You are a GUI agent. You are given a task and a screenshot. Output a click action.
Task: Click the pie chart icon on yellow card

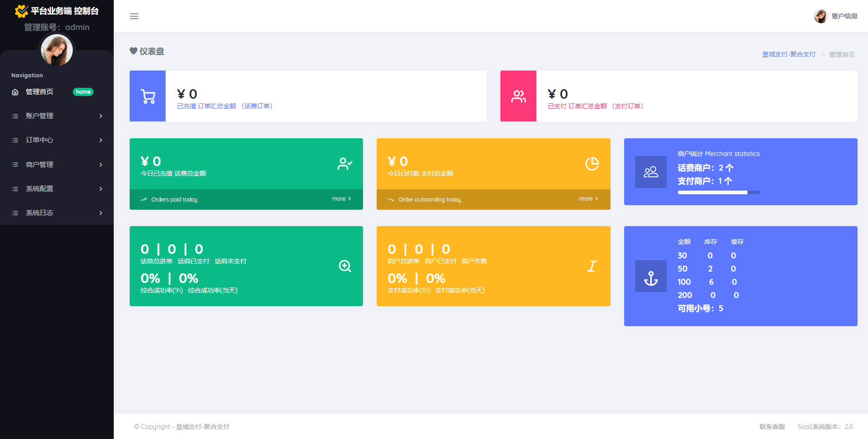pos(592,164)
